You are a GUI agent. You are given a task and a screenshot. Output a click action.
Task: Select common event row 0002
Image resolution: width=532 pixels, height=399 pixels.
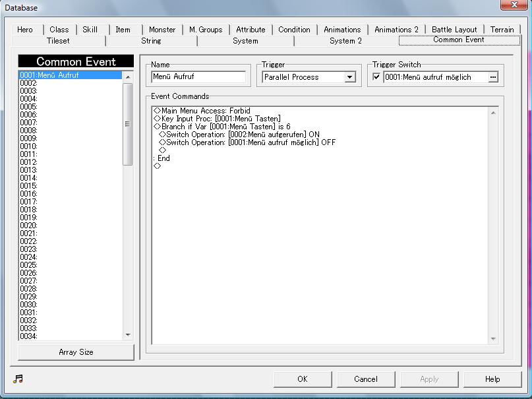[x=71, y=83]
